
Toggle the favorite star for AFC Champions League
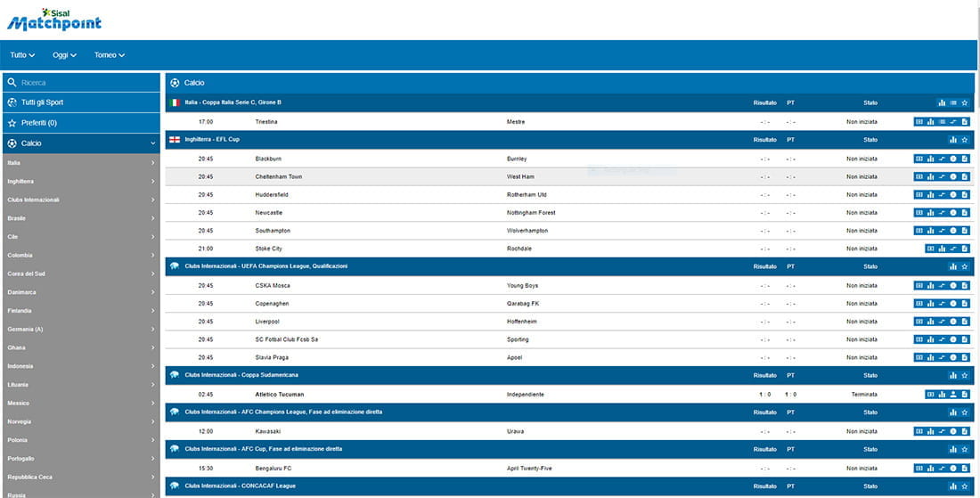click(x=964, y=412)
